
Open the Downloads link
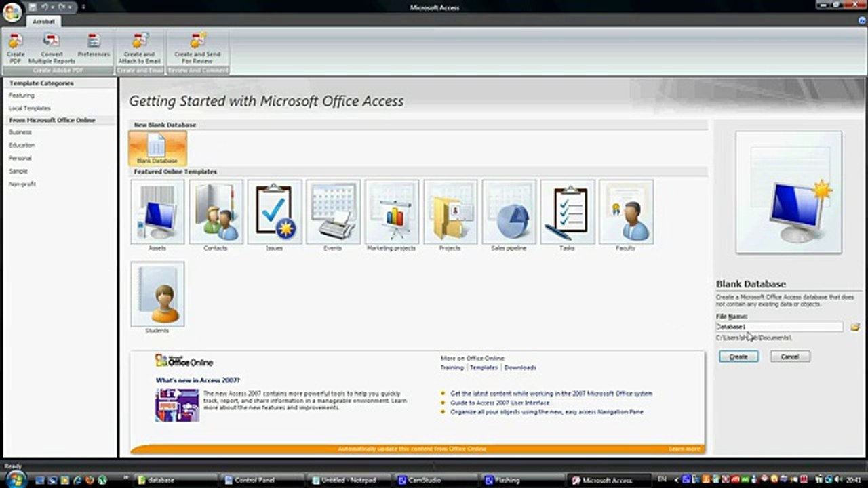(520, 367)
